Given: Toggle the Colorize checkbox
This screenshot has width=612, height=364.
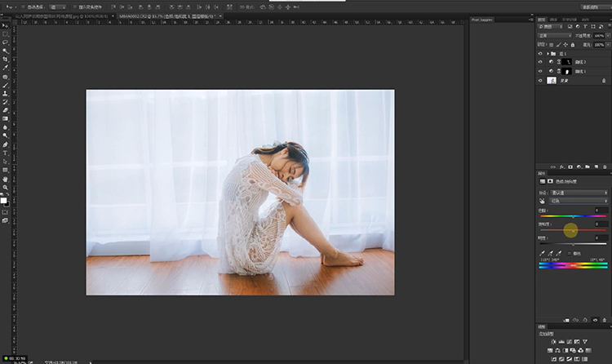Looking at the screenshot, I should (x=569, y=254).
